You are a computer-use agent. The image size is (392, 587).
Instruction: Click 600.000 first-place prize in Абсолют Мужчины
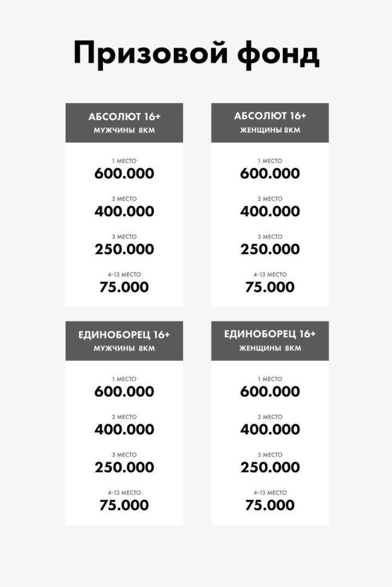[x=124, y=174]
